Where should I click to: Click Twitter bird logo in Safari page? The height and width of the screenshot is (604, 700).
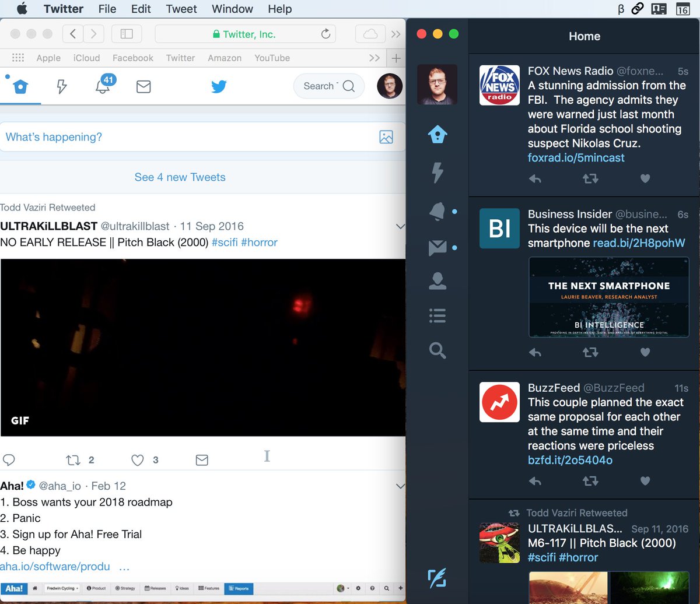(219, 87)
